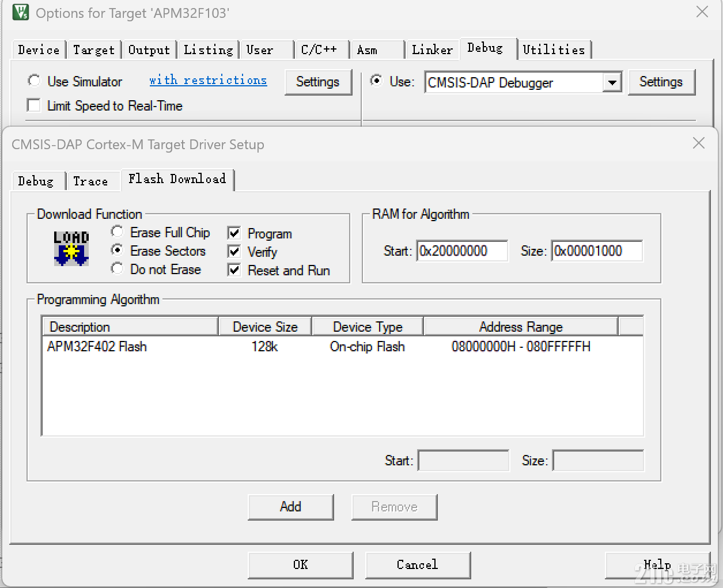The height and width of the screenshot is (588, 723).
Task: Click the Description column header
Action: (131, 327)
